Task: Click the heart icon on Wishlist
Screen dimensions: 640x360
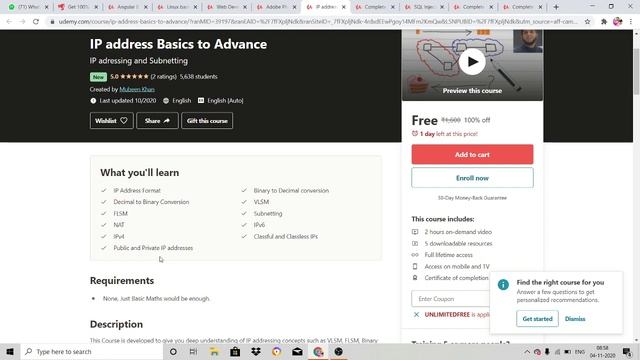Action: click(x=124, y=120)
